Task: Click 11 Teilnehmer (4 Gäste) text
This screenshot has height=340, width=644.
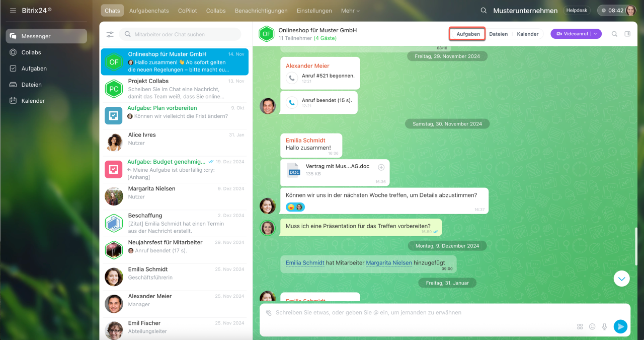Action: click(x=307, y=38)
